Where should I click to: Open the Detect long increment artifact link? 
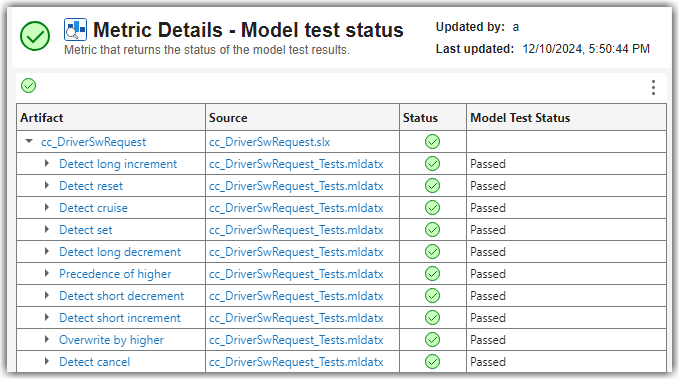[x=118, y=164]
